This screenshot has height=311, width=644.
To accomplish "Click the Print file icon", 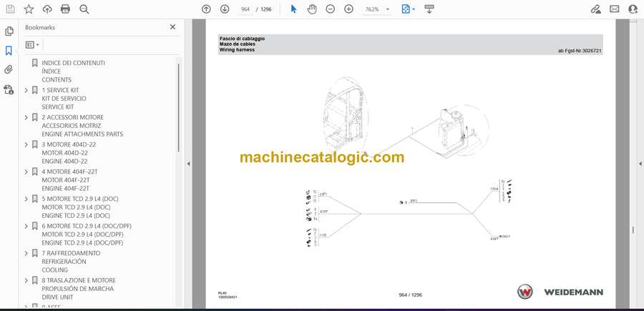I will [66, 9].
